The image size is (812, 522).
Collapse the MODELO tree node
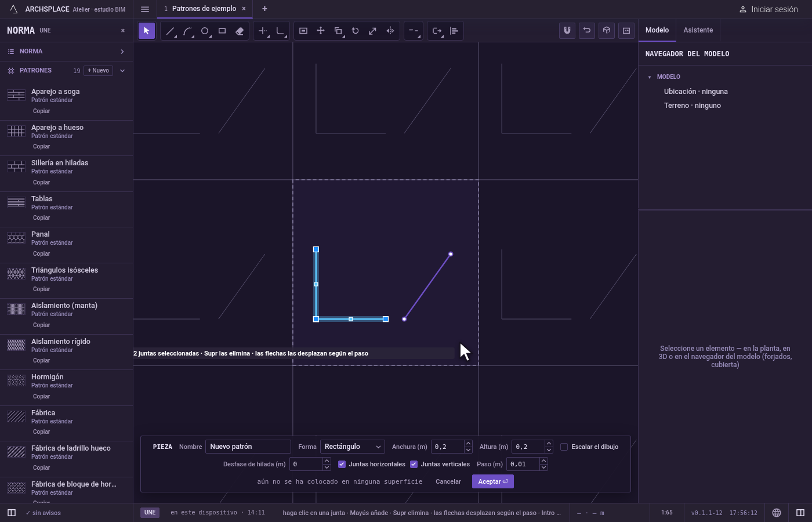[x=650, y=77]
